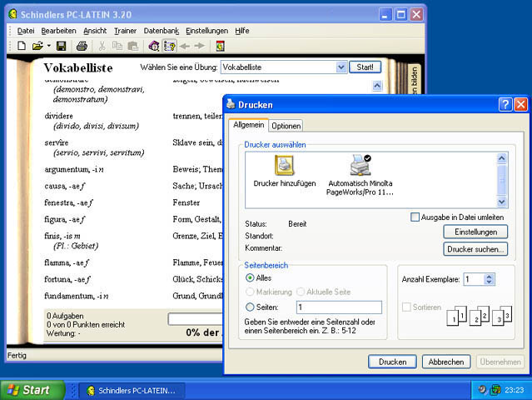Open the Datenbank menu
Viewport: 532px width, 400px height.
[x=162, y=31]
